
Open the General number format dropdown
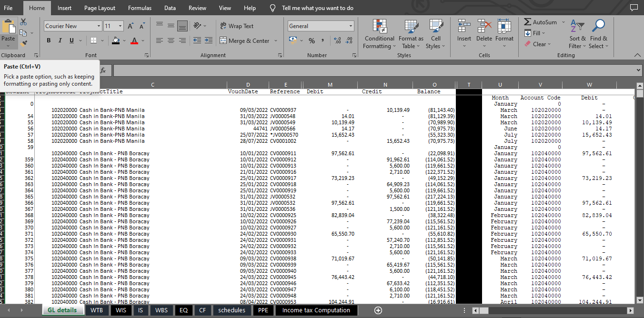tap(351, 26)
